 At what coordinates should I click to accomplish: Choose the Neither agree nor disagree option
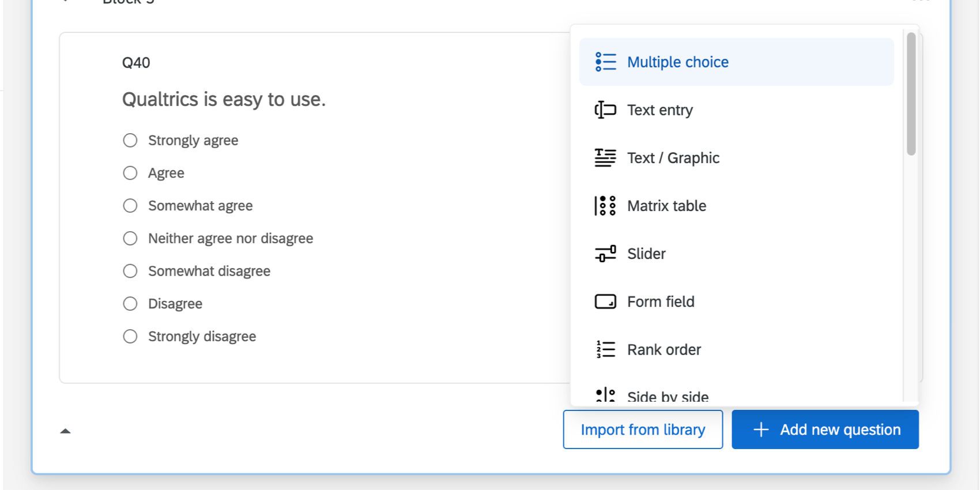pyautogui.click(x=130, y=239)
